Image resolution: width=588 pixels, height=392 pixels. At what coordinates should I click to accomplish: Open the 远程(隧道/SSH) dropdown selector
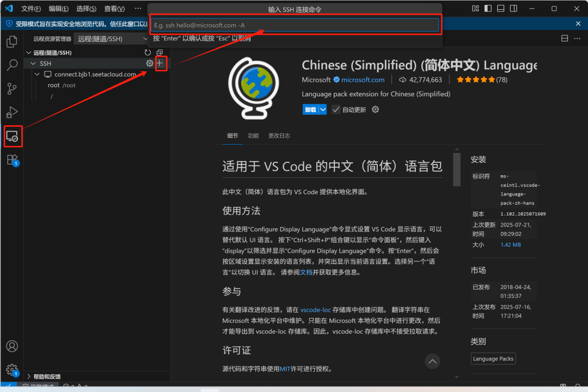tap(112, 39)
